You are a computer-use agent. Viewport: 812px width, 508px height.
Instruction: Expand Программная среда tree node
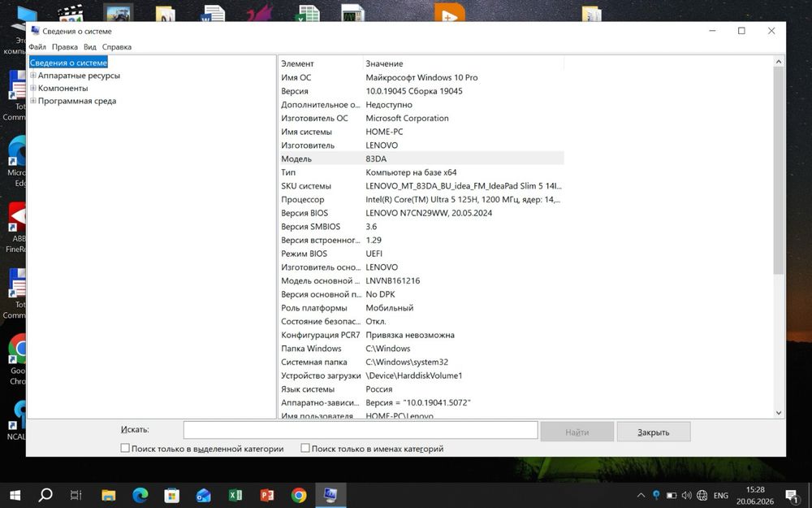[x=33, y=101]
